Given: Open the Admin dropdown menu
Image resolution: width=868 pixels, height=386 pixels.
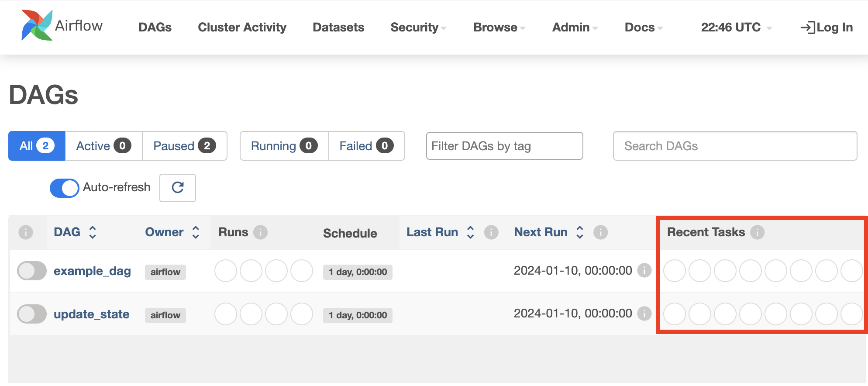Looking at the screenshot, I should (575, 28).
